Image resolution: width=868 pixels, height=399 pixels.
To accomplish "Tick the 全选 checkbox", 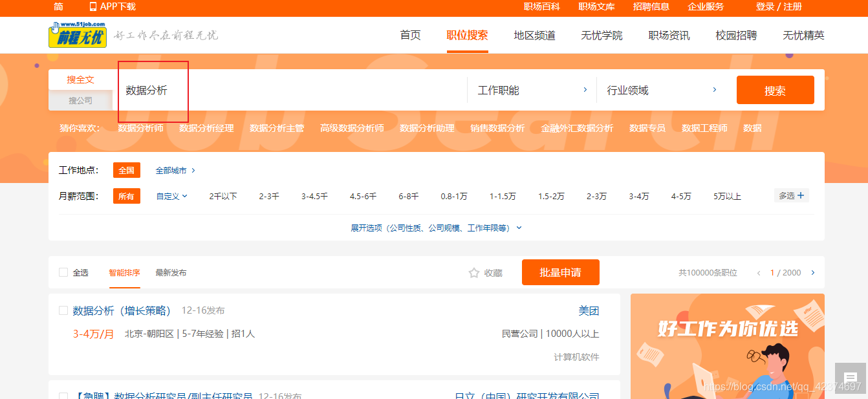I will pos(63,272).
